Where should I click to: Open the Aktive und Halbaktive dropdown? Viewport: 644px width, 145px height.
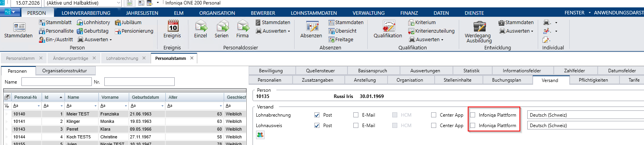(118, 3)
